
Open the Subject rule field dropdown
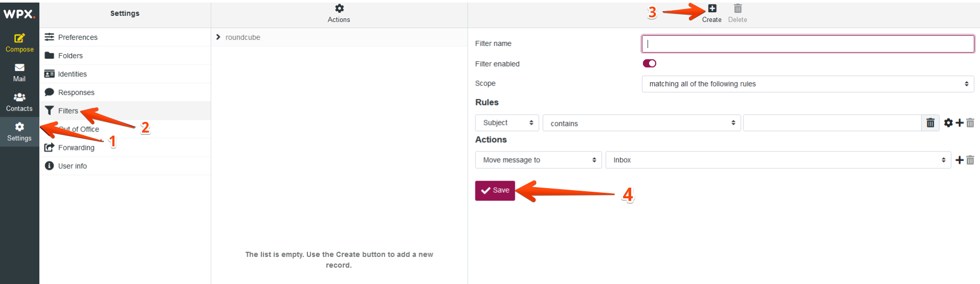tap(507, 123)
